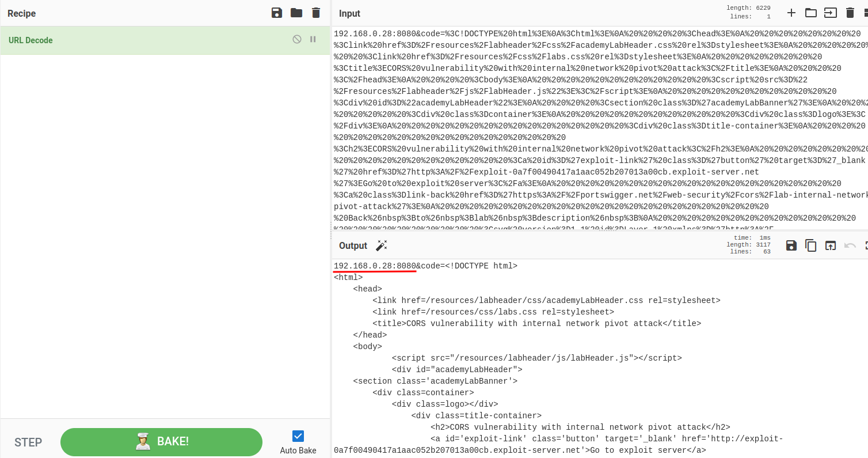Click the </head> line in output
The image size is (868, 458).
pyautogui.click(x=370, y=335)
